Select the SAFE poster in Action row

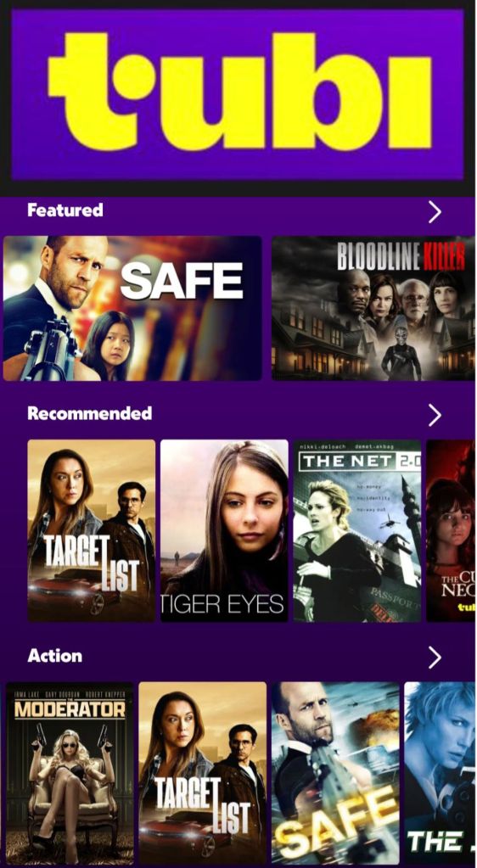[x=335, y=773]
